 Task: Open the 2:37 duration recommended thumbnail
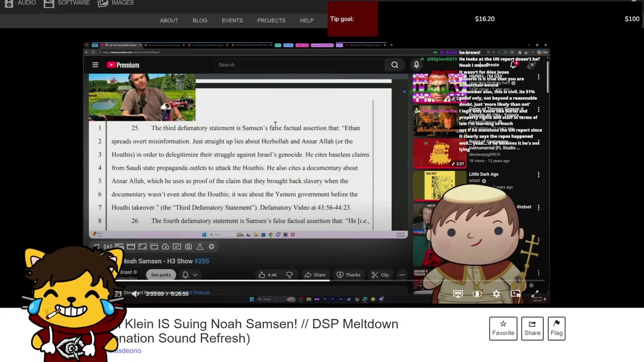click(439, 153)
